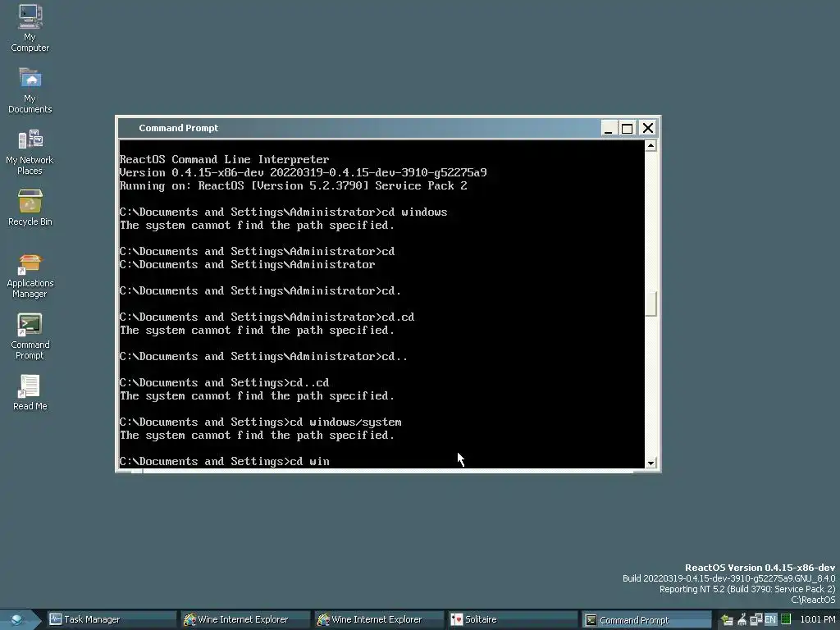The width and height of the screenshot is (840, 630).
Task: Select the Recycle Bin icon
Action: click(x=30, y=208)
